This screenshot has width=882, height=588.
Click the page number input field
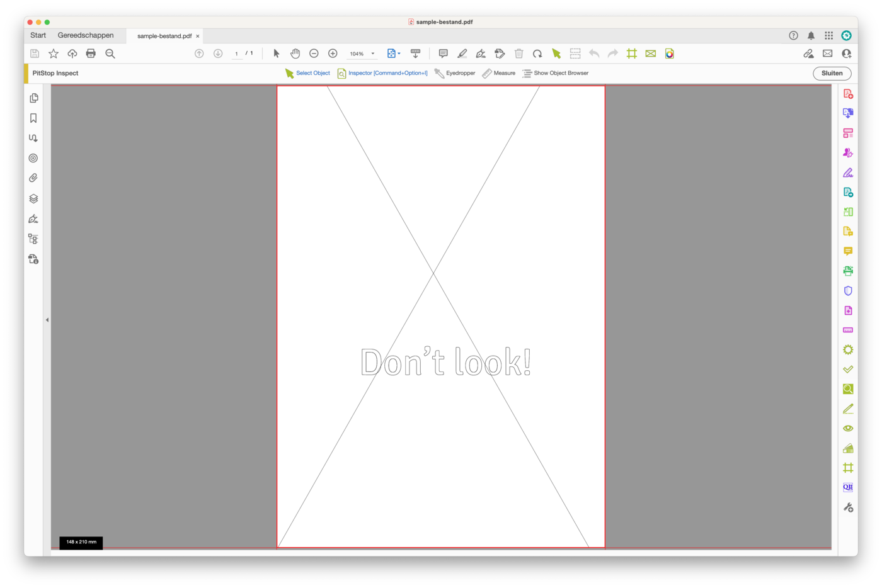click(236, 54)
